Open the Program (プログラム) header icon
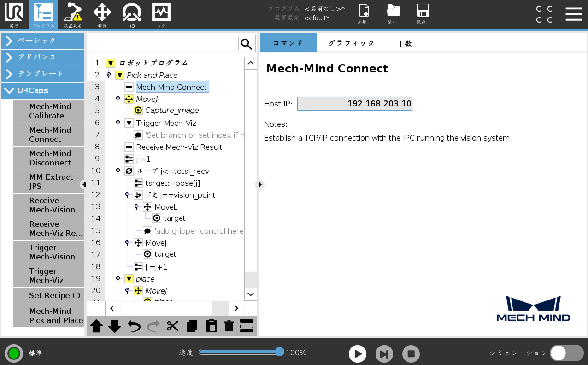Image resolution: width=588 pixels, height=365 pixels. coord(43,15)
